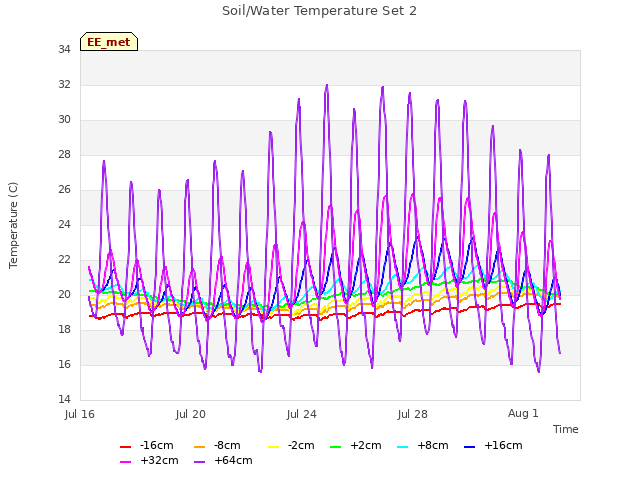This screenshot has width=640, height=480.
Task: Toggle the +32cm legend label
Action: pos(159,460)
